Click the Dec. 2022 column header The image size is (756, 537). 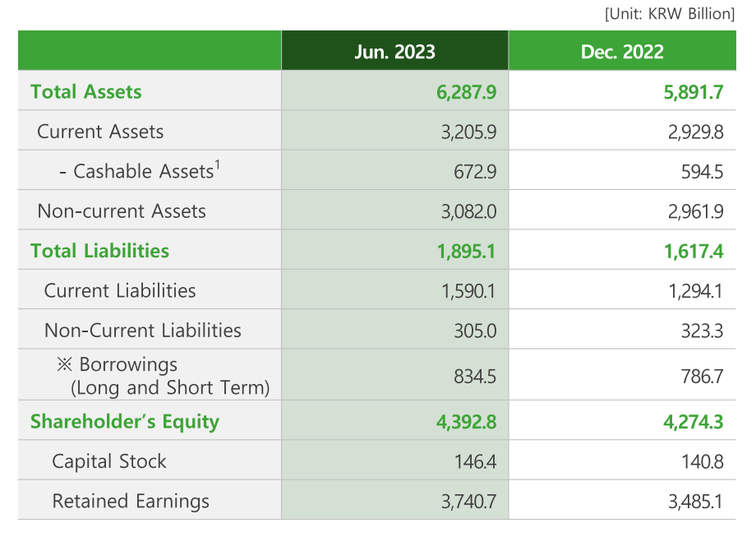(x=622, y=52)
